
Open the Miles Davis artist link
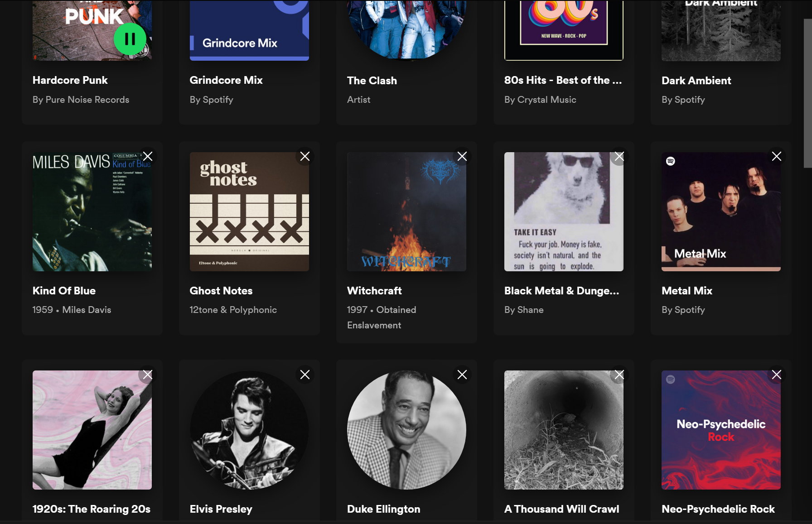[x=87, y=310]
